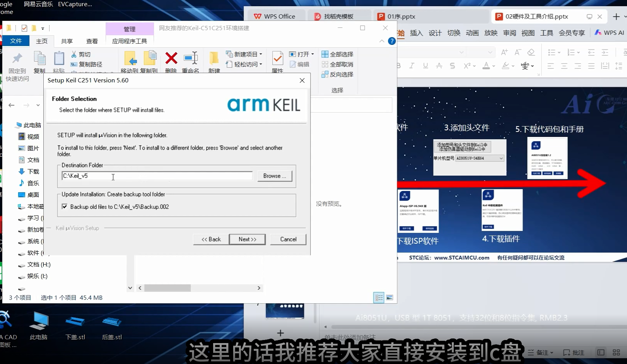Open Browse... for destination folder
Viewport: 627px width, 364px height.
(275, 176)
